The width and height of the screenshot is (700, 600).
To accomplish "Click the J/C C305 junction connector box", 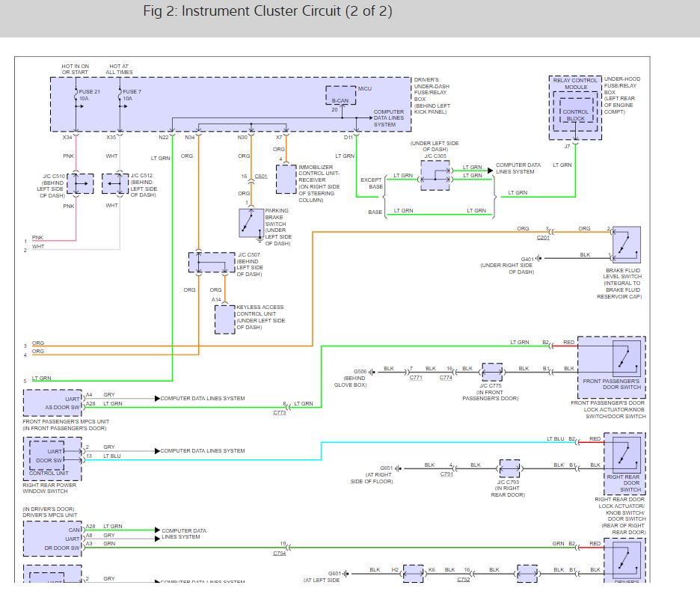I will click(435, 176).
